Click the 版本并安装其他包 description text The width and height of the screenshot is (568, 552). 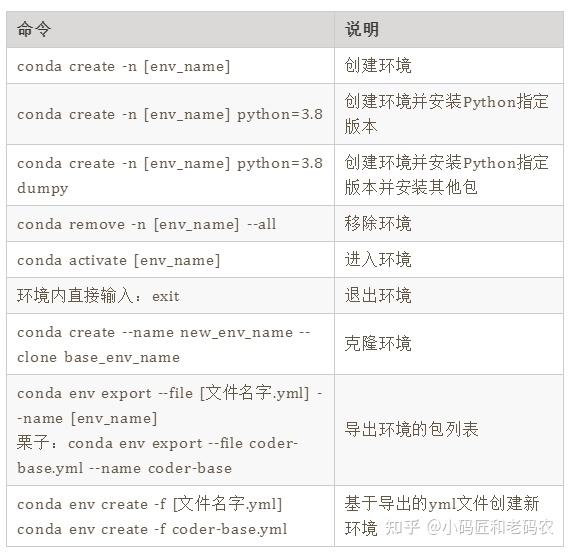tap(411, 188)
